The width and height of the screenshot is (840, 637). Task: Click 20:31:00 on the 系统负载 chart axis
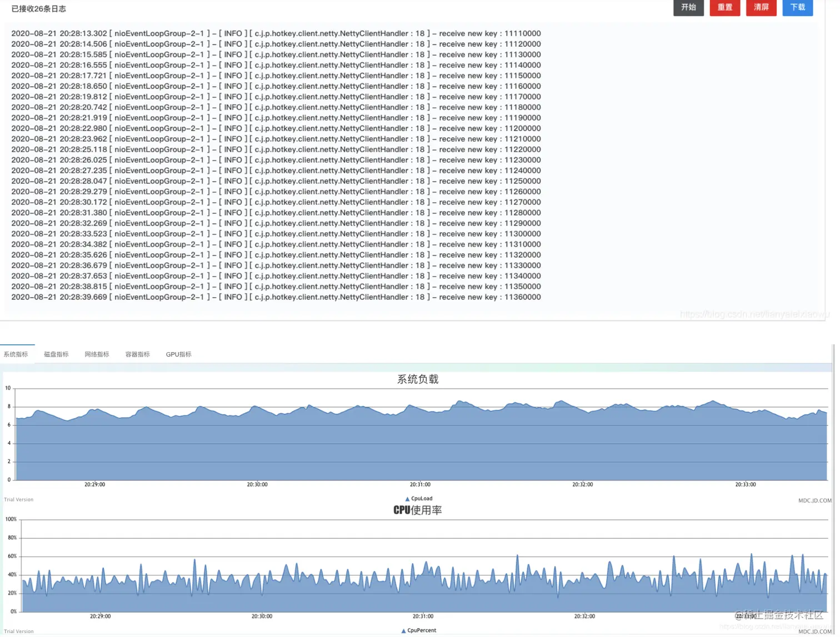pyautogui.click(x=420, y=485)
